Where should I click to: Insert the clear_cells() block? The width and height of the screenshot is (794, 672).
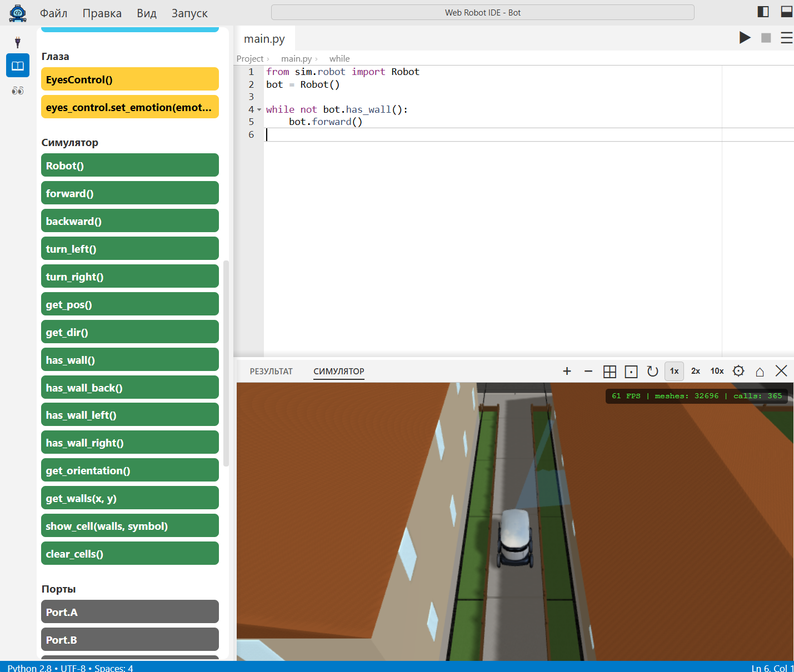(130, 553)
